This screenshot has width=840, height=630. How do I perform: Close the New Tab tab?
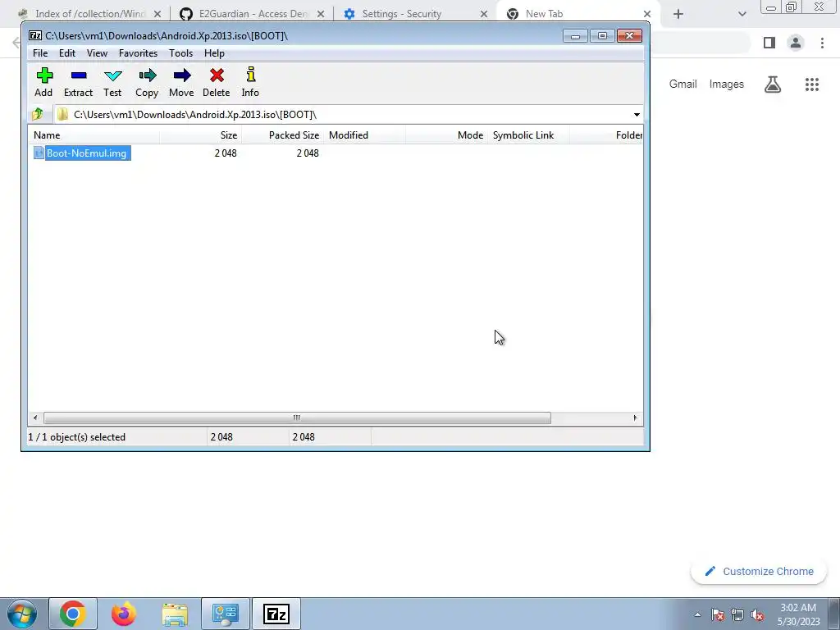647,14
